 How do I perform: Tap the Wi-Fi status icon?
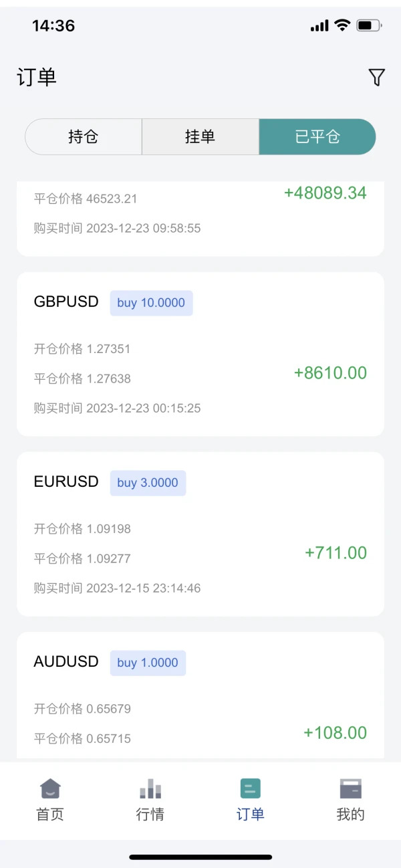342,25
